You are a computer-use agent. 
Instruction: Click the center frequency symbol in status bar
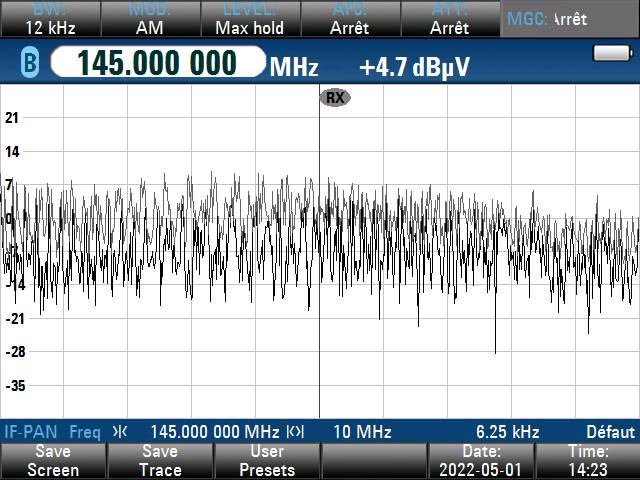[x=120, y=432]
